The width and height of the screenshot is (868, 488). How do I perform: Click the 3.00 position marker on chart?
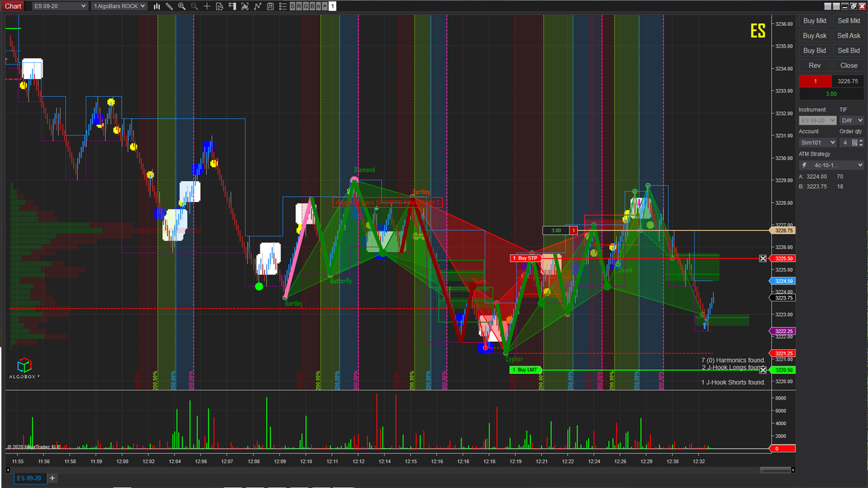(556, 230)
